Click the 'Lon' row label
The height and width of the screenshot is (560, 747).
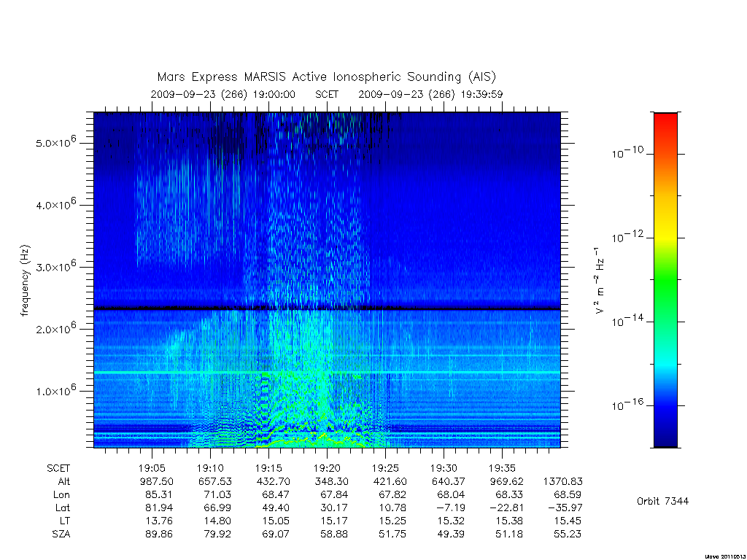tap(62, 495)
